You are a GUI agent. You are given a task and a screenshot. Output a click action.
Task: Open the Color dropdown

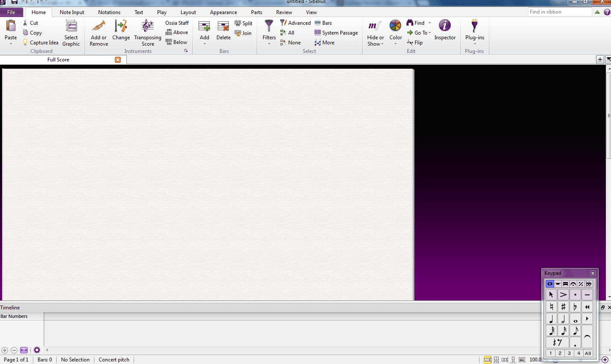click(395, 44)
